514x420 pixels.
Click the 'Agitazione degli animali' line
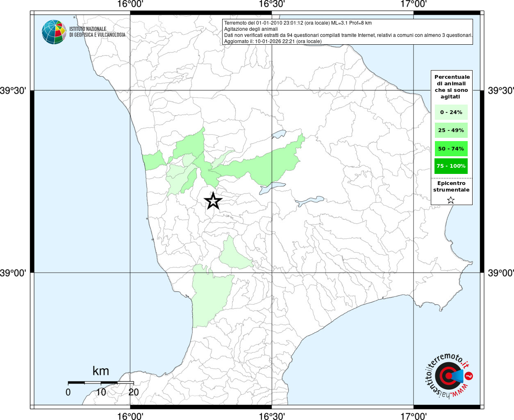251,29
